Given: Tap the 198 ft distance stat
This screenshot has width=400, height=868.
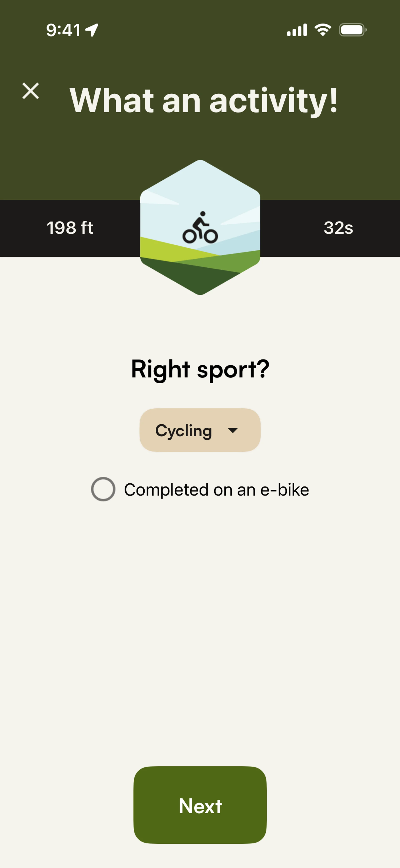Looking at the screenshot, I should 70,228.
